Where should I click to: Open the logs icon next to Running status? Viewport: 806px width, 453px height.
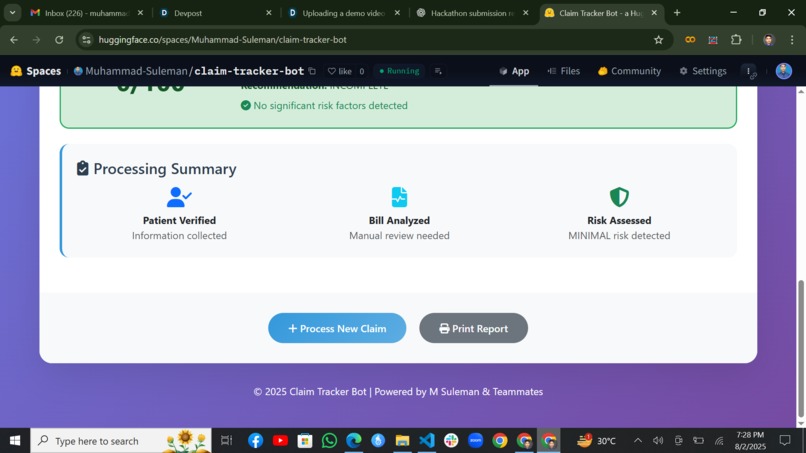pos(438,71)
